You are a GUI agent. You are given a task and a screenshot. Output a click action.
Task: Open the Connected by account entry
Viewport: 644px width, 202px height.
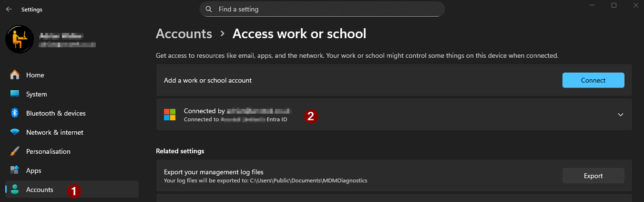tap(238, 115)
